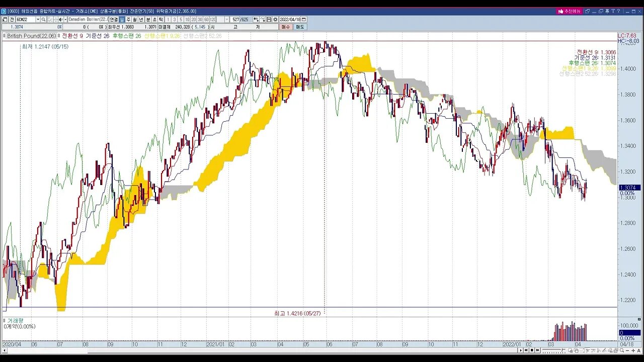Viewport: 644px width, 362px height.
Task: Click the speaker sound icon in toolbar
Action: (61, 20)
